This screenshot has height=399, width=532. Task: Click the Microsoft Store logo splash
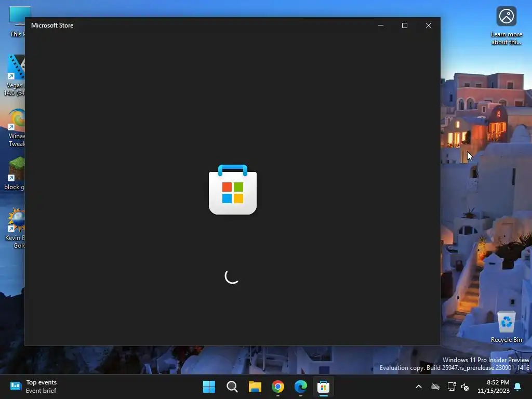pos(233,190)
